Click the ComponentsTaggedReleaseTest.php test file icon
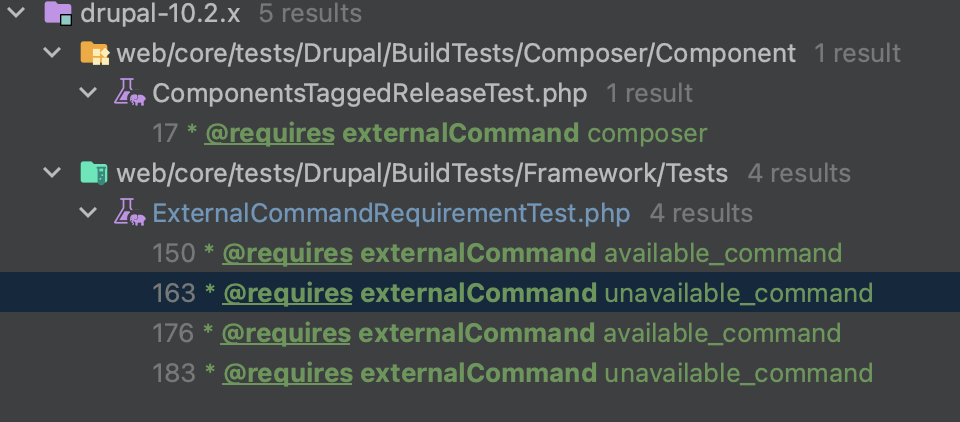Viewport: 960px width, 422px height. [129, 93]
